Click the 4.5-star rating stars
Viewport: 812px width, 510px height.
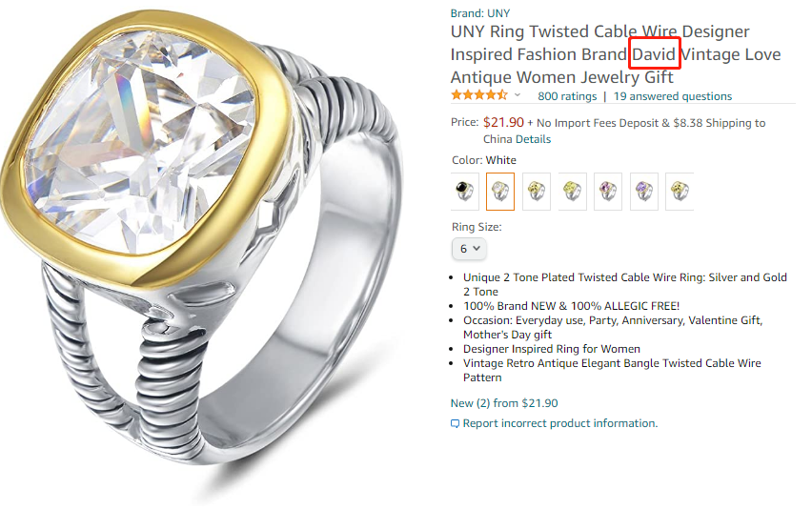click(x=479, y=95)
